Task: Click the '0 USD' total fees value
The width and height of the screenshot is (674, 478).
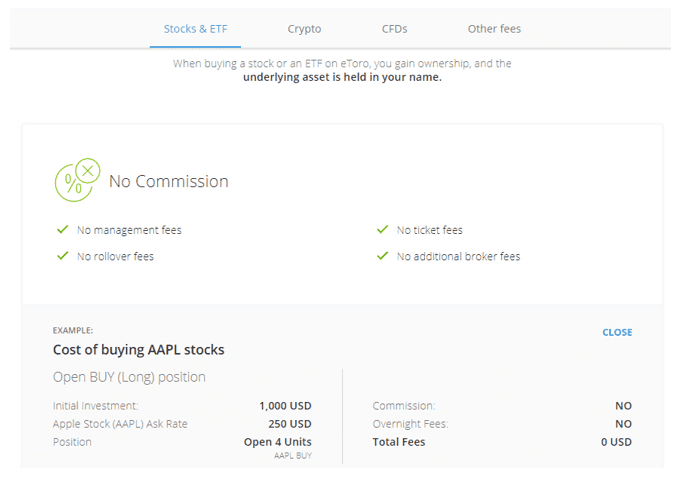Action: click(x=616, y=442)
